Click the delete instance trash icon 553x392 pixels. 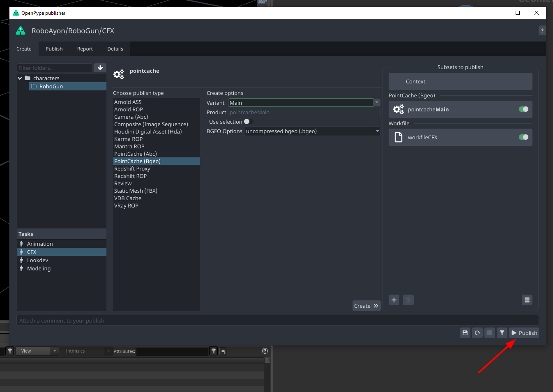coord(408,300)
